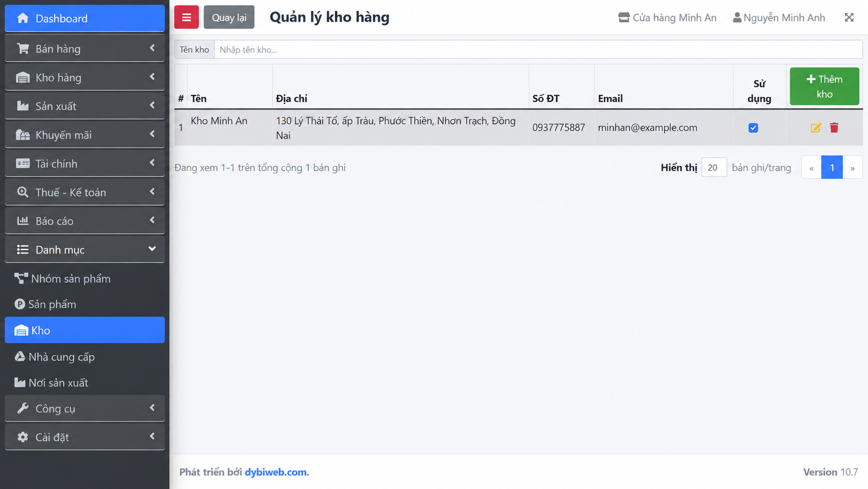
Task: Focus the Nhập tên kho search field
Action: pyautogui.click(x=538, y=50)
